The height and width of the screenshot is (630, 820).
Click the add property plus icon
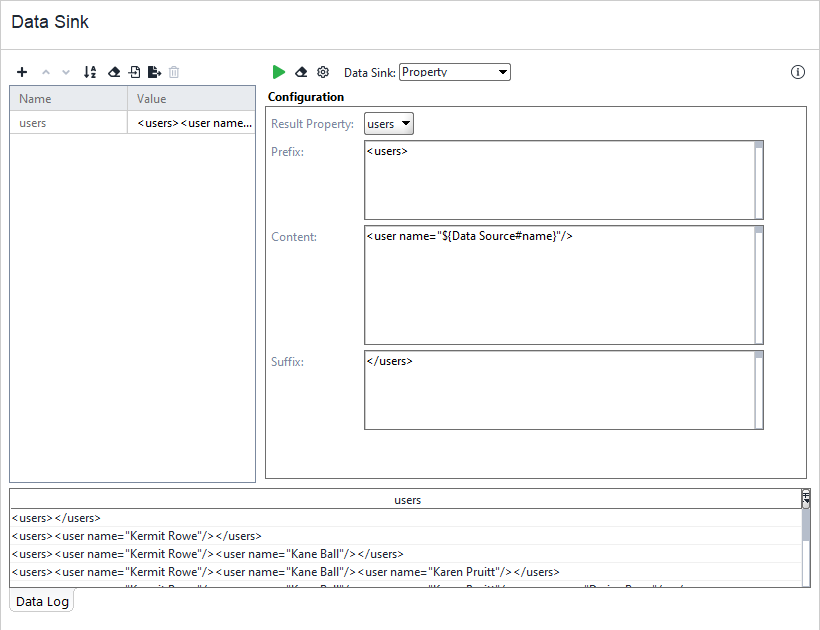coord(22,72)
